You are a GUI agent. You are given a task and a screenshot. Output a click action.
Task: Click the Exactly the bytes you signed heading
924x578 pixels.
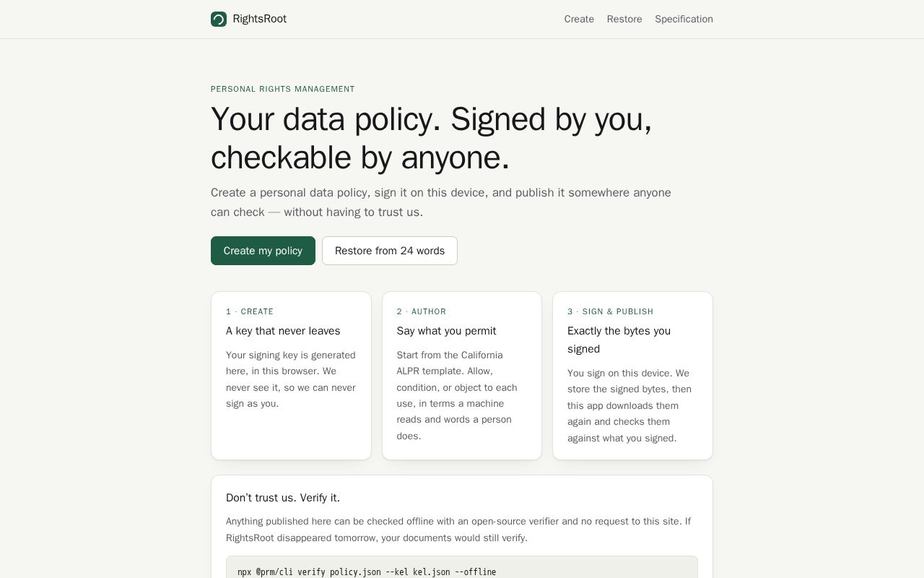619,340
